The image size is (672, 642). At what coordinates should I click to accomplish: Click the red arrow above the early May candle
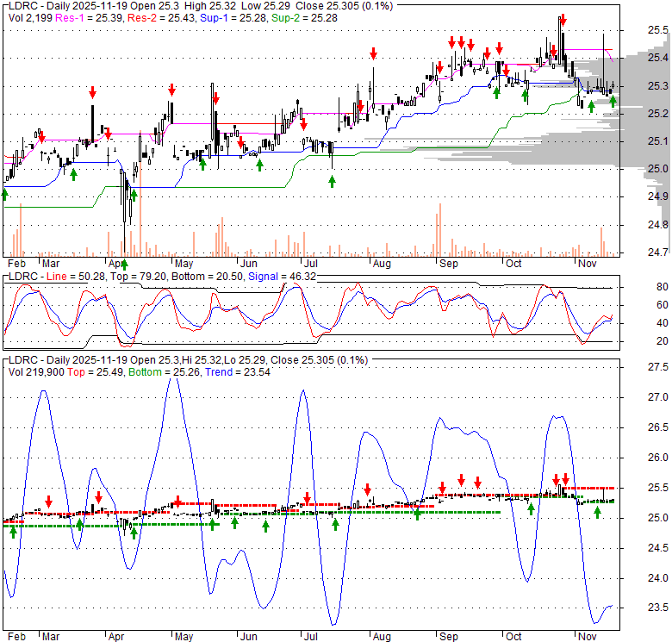tap(171, 89)
